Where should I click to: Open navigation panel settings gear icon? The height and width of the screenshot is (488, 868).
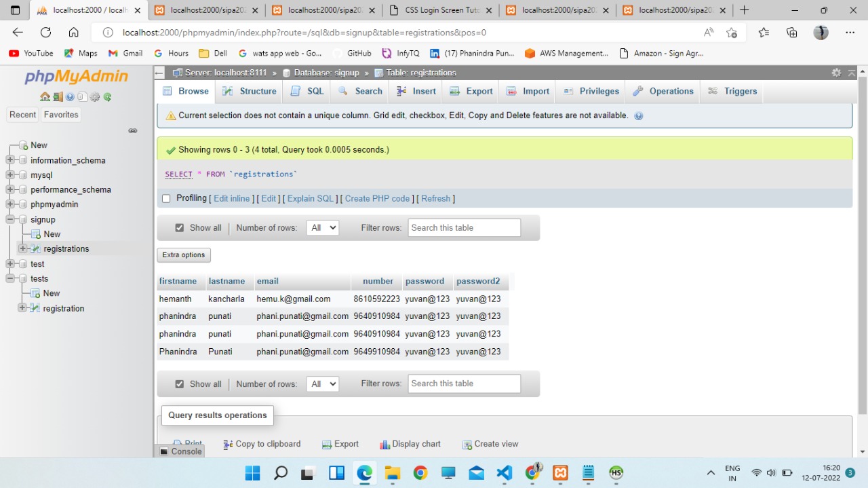coord(95,97)
